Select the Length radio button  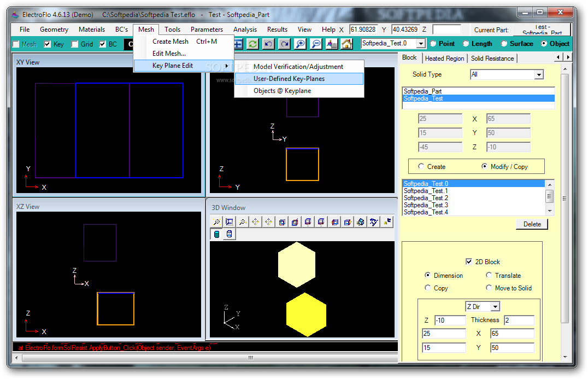click(466, 44)
